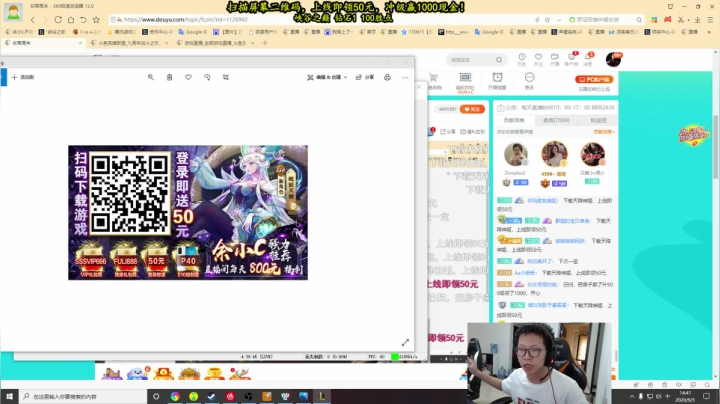720x404 pixels.
Task: Select the crop tool in Photos viewer
Action: pyautogui.click(x=226, y=77)
